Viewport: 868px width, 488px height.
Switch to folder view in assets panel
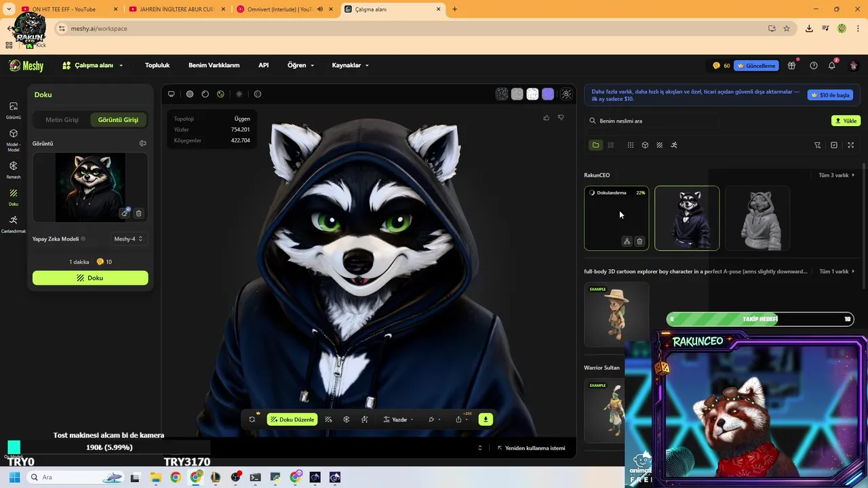click(595, 145)
